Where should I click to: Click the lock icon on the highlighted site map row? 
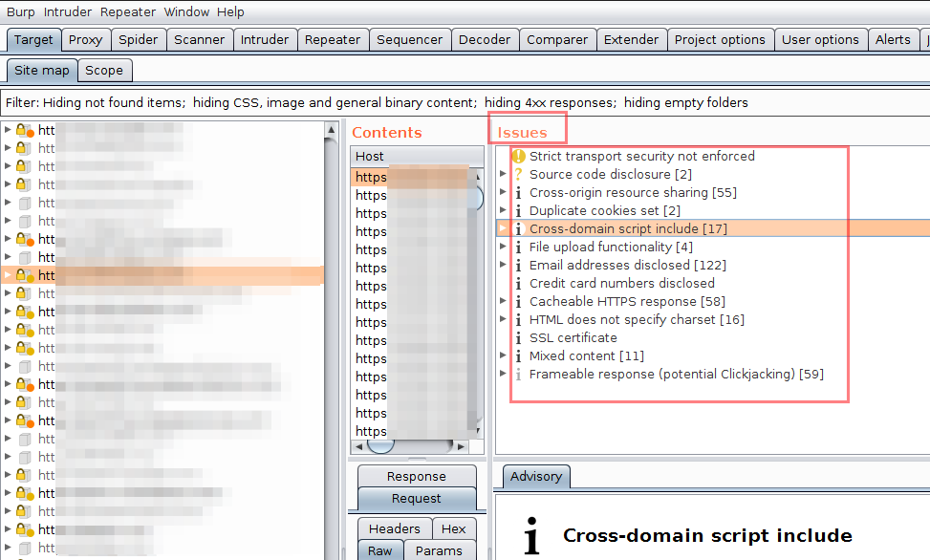24,275
